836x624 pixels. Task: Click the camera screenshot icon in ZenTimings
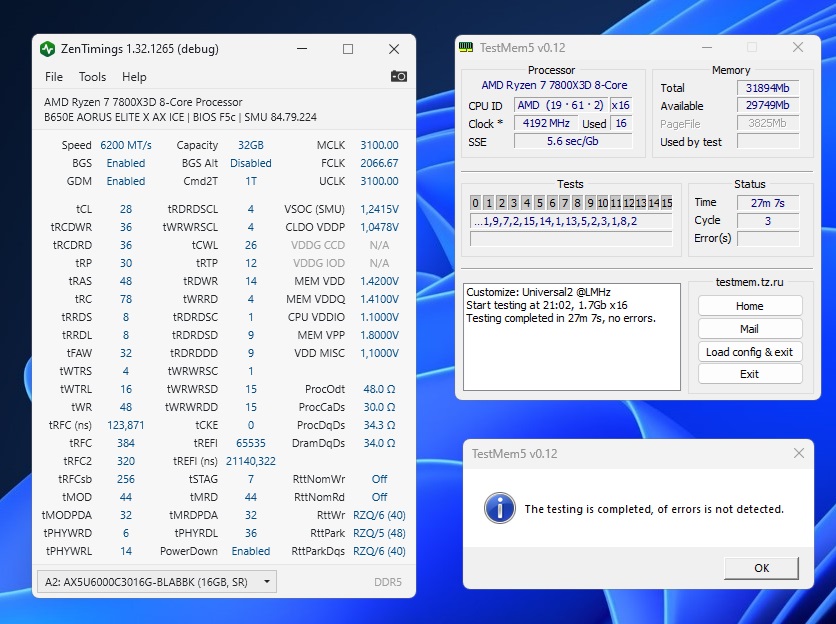click(x=398, y=76)
